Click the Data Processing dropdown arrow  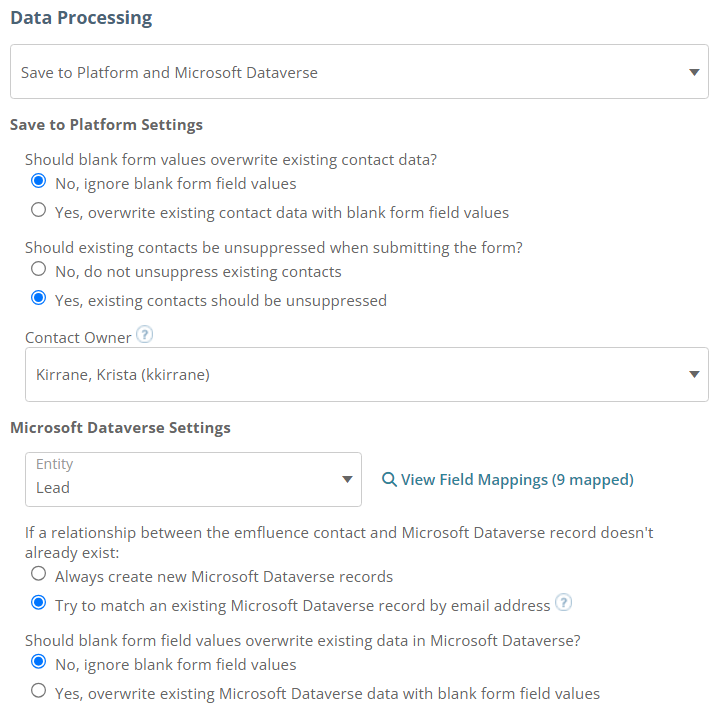pos(694,72)
